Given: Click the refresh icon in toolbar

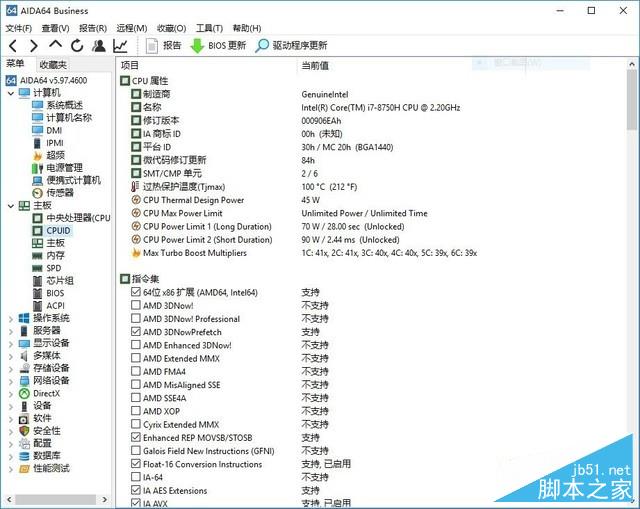Looking at the screenshot, I should [76, 45].
